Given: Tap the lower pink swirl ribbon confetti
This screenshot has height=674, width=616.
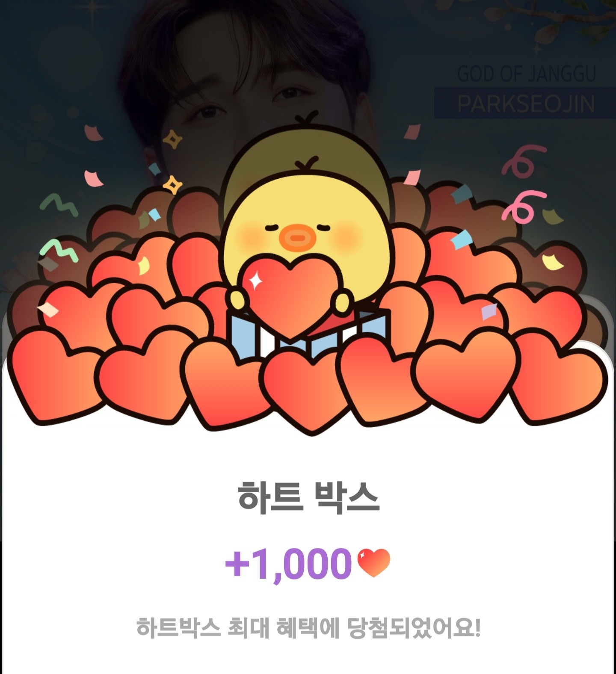Looking at the screenshot, I should click(524, 206).
